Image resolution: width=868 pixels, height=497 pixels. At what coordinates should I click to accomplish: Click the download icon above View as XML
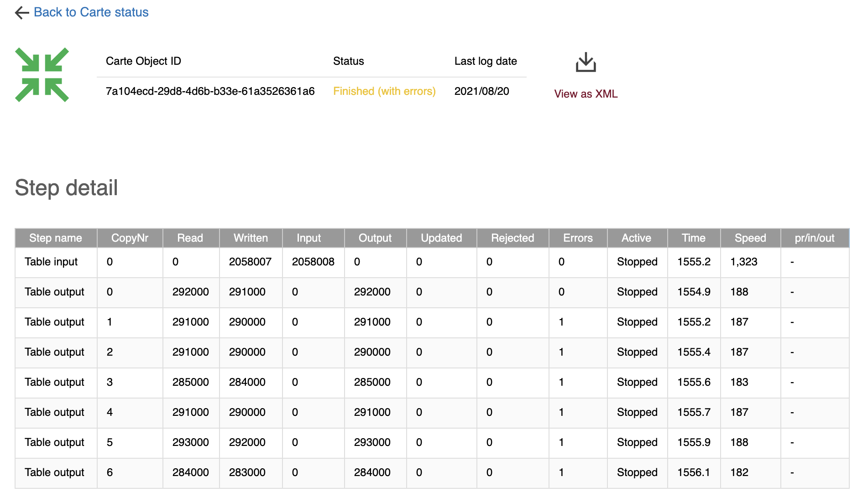click(x=586, y=62)
